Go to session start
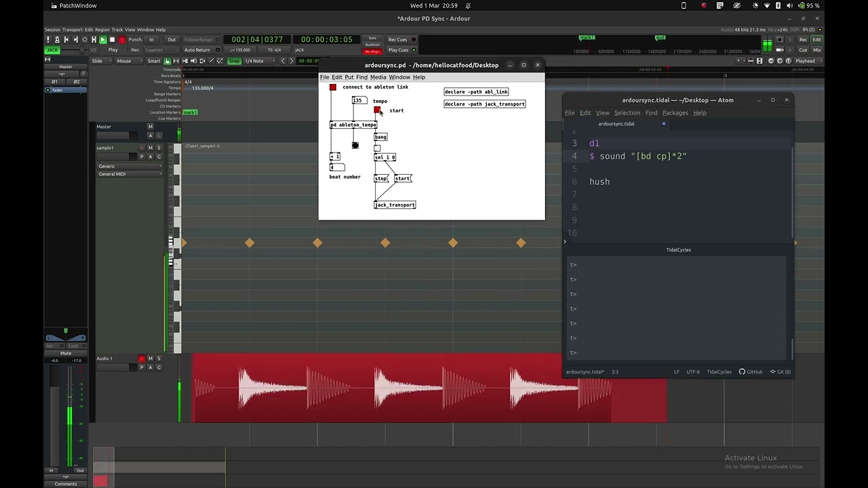The height and width of the screenshot is (488, 868). [x=66, y=40]
